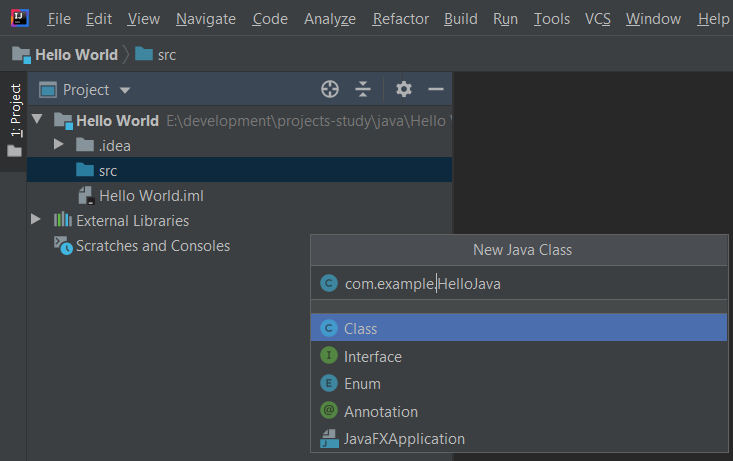Open the Navigate menu
The width and height of the screenshot is (733, 461).
pos(206,19)
